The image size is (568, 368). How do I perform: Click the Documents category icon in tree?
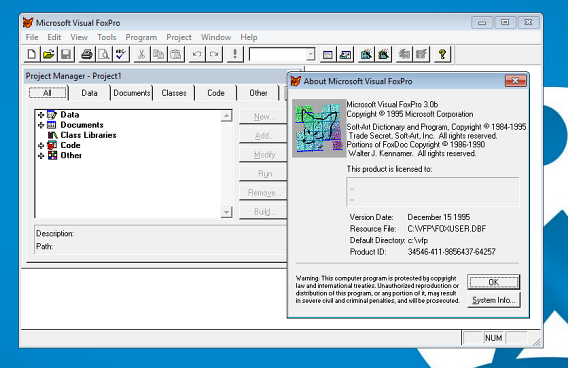pos(52,125)
